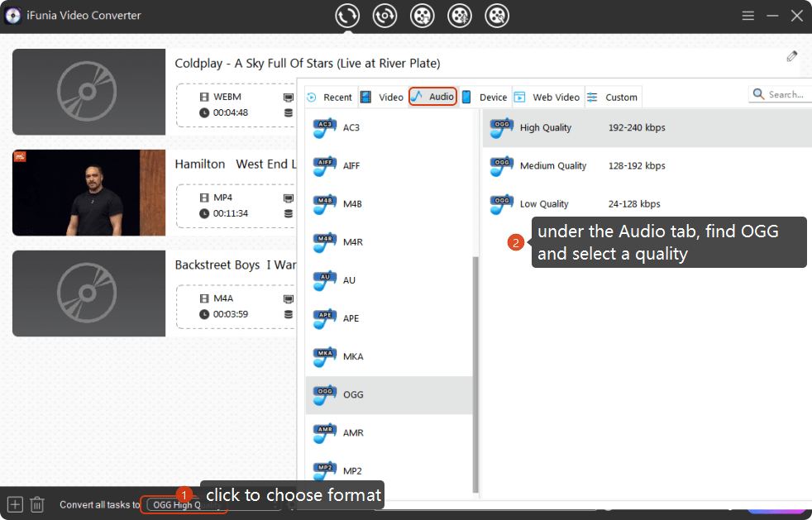Click the add file plus icon
812x520 pixels.
tap(15, 503)
